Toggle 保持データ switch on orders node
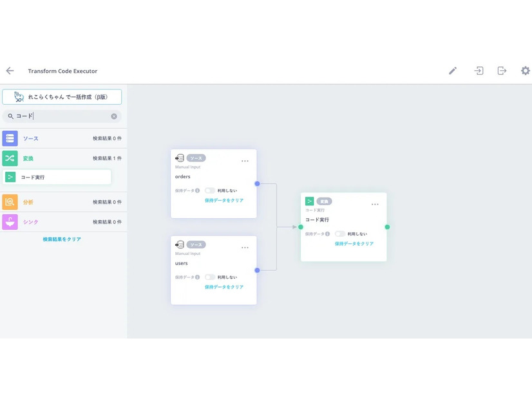Image resolution: width=532 pixels, height=399 pixels. tap(209, 190)
